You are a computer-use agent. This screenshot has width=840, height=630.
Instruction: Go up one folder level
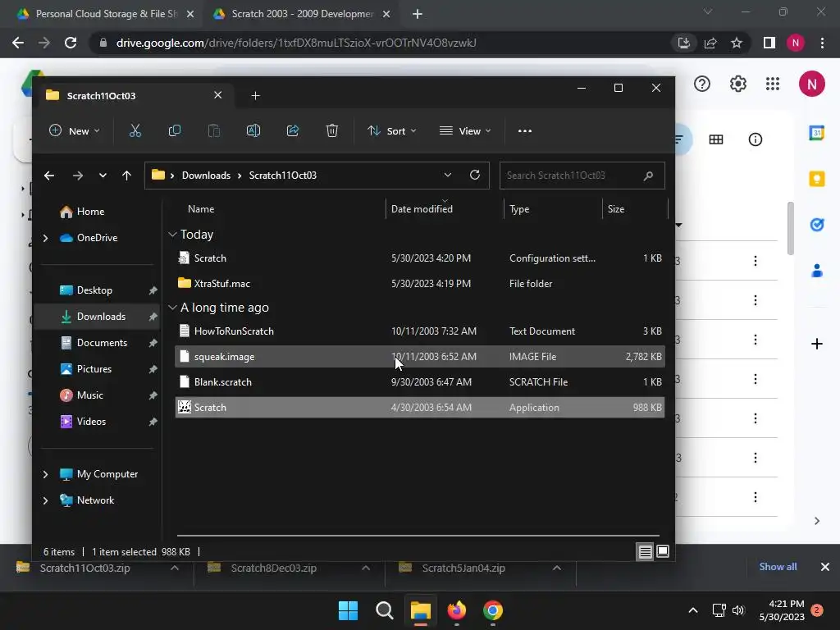(x=126, y=176)
